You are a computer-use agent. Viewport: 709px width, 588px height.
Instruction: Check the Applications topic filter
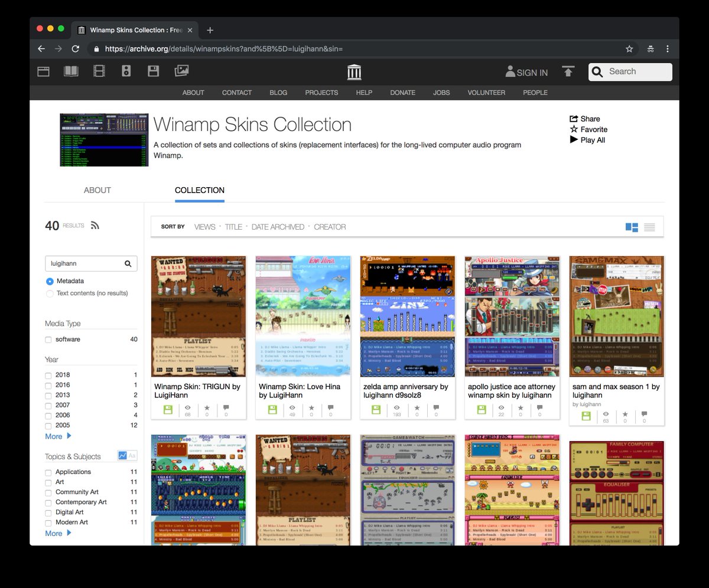click(x=48, y=472)
